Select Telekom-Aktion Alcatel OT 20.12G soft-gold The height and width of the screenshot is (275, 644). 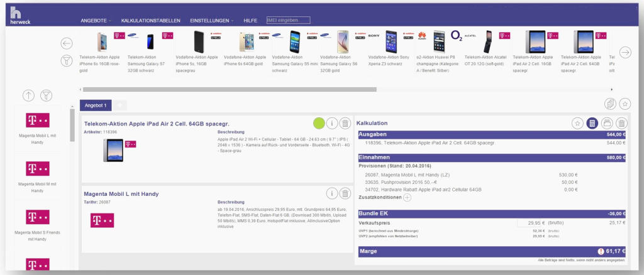pyautogui.click(x=487, y=52)
